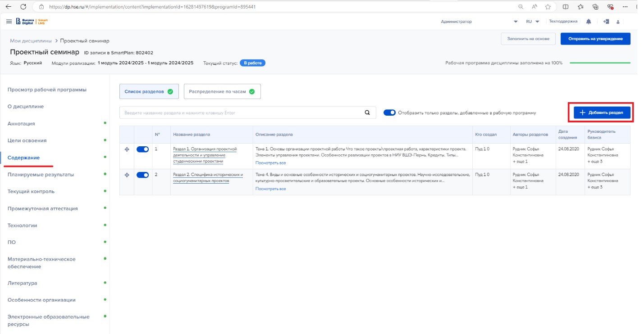The height and width of the screenshot is (334, 644).
Task: Toggle display only added sections switch
Action: [x=389, y=113]
